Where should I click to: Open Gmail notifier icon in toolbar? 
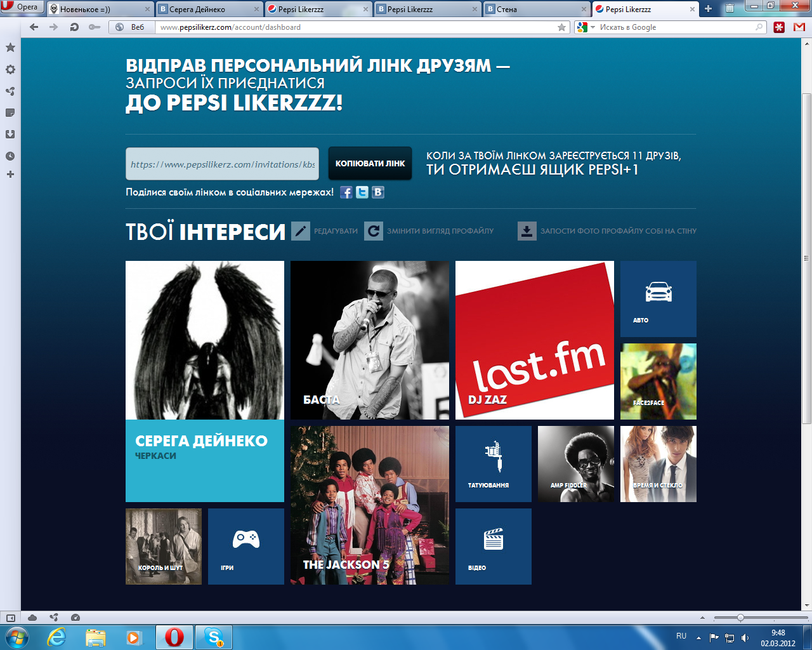coord(799,27)
